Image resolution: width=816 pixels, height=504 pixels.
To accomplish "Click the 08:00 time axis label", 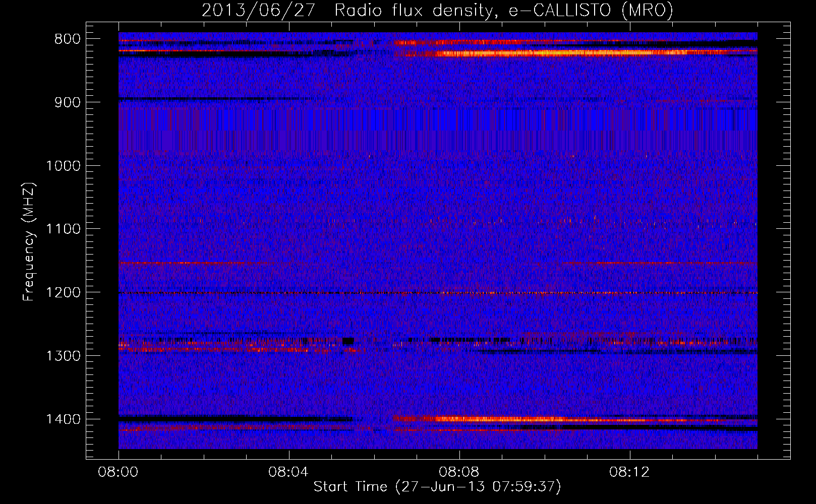I will (119, 472).
